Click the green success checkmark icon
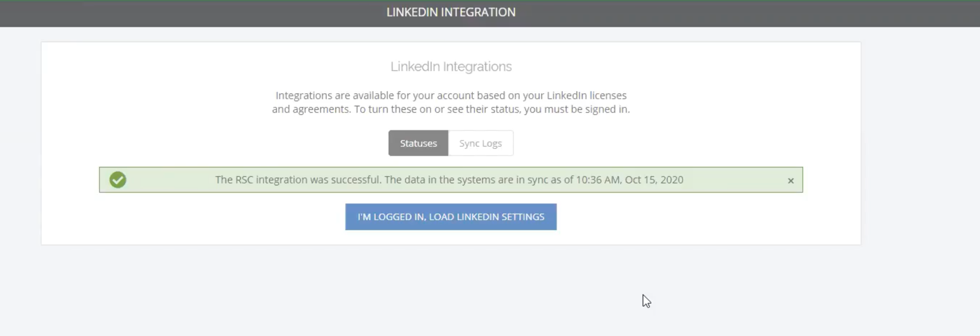The image size is (980, 336). click(118, 180)
